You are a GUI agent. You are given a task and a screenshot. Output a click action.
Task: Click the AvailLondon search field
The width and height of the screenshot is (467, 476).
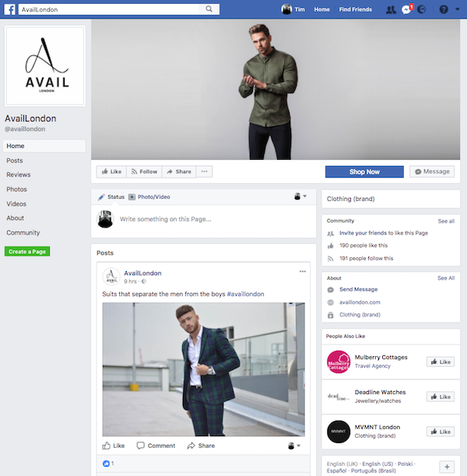click(108, 9)
